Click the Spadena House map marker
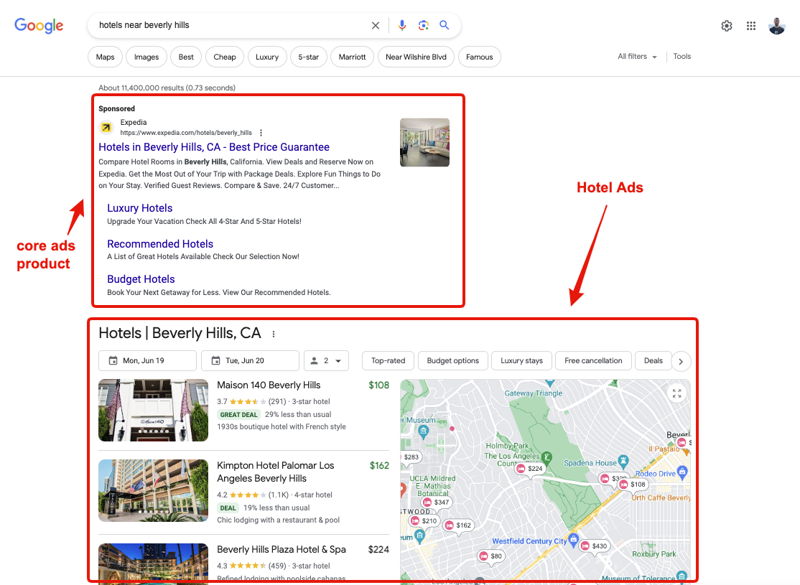 [x=623, y=461]
